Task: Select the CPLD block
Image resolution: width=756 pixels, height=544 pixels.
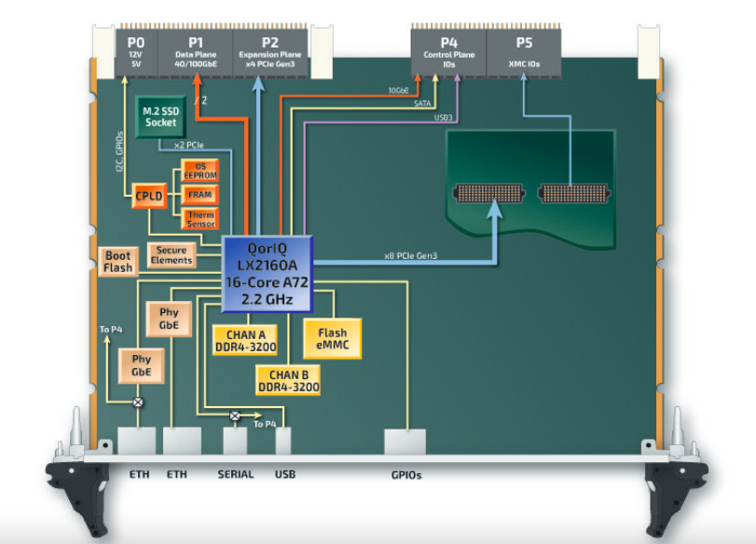Action: (x=149, y=197)
